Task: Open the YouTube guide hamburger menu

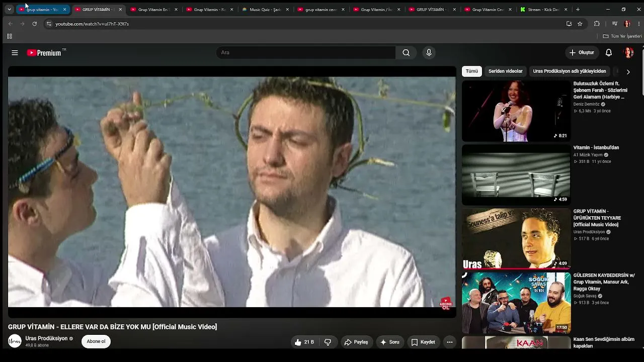Action: coord(15,53)
